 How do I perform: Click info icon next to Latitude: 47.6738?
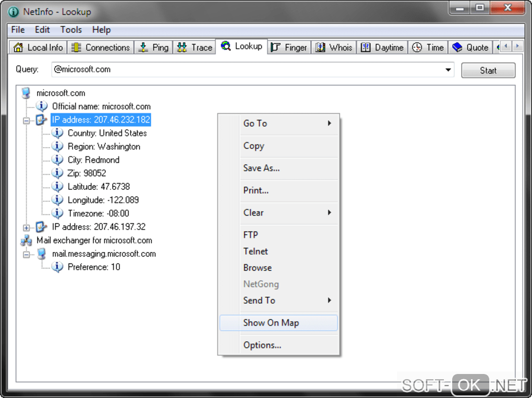57,187
